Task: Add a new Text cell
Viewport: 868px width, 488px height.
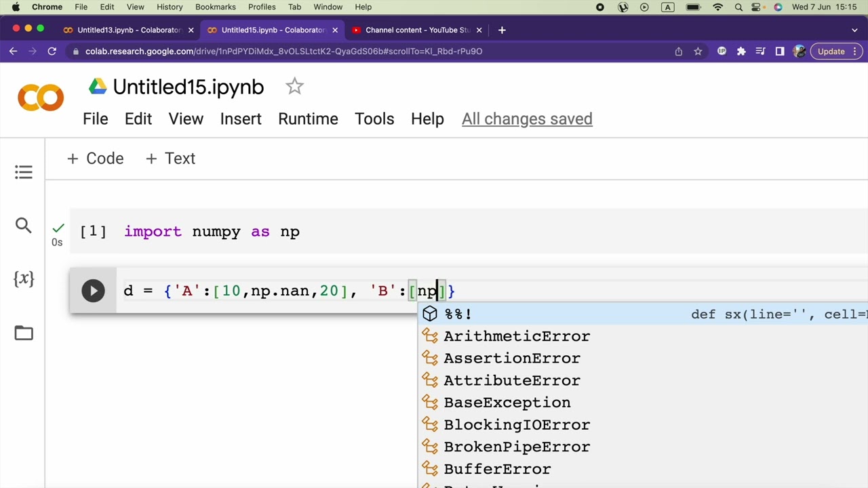Action: coord(170,159)
